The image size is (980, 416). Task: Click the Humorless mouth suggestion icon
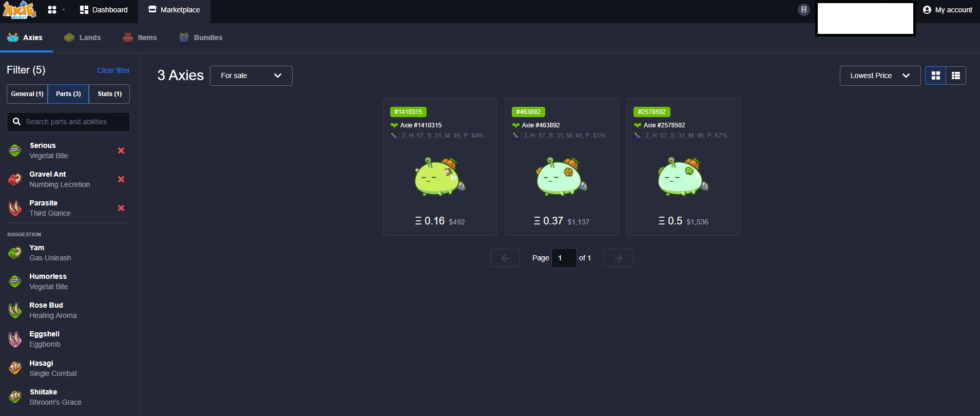pos(15,281)
